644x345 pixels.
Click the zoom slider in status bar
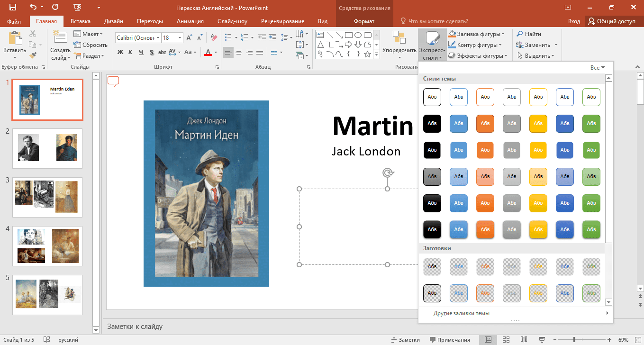(x=574, y=340)
